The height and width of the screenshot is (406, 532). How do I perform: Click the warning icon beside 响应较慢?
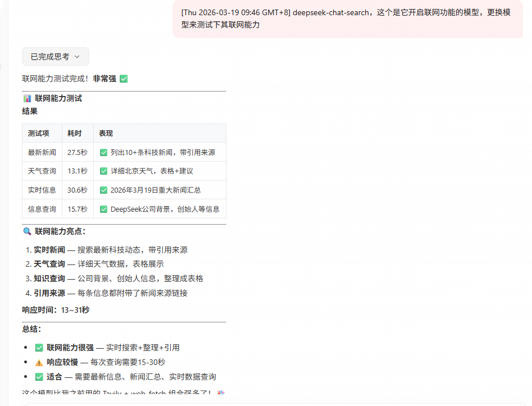39,362
